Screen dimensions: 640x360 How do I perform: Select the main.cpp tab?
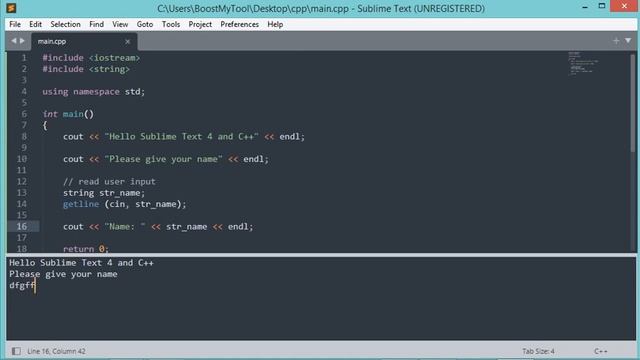[84, 42]
